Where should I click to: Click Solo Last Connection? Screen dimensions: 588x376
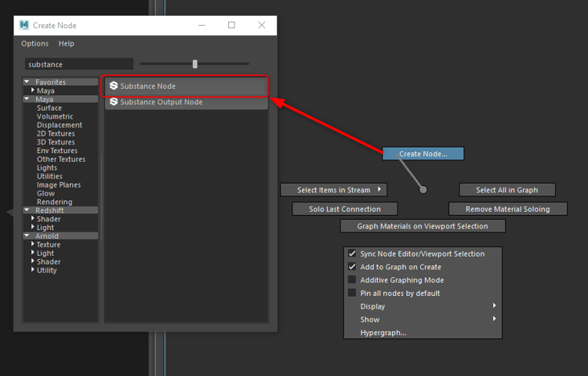tap(345, 209)
